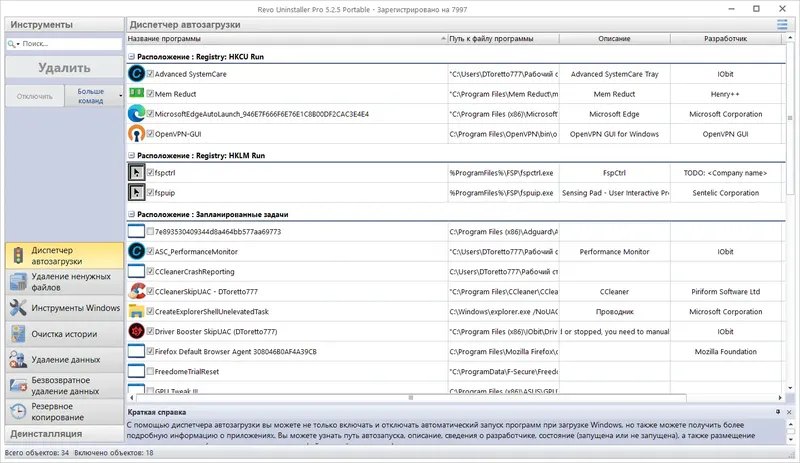The width and height of the screenshot is (800, 463).
Task: Click the right arrow of the horizontal scrollbar
Action: coord(780,397)
